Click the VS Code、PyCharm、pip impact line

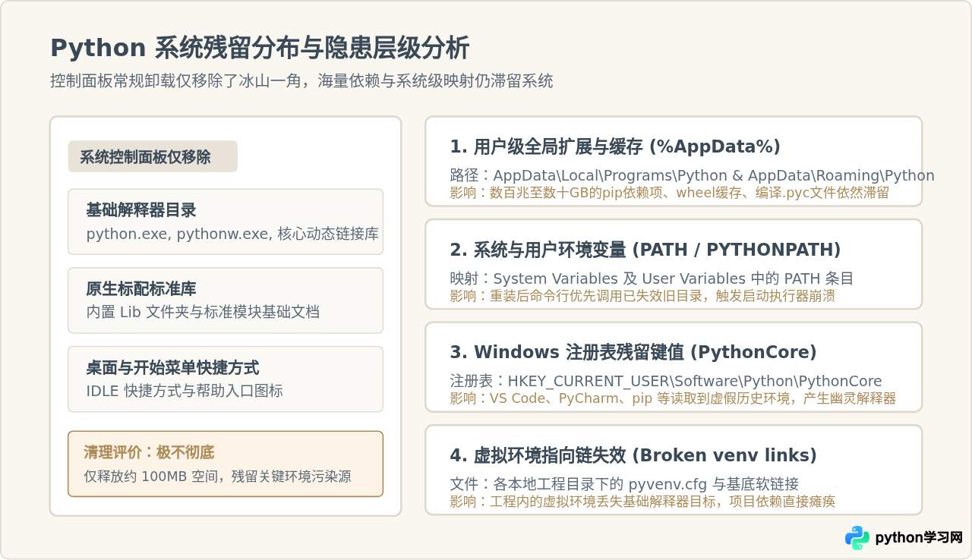point(673,398)
